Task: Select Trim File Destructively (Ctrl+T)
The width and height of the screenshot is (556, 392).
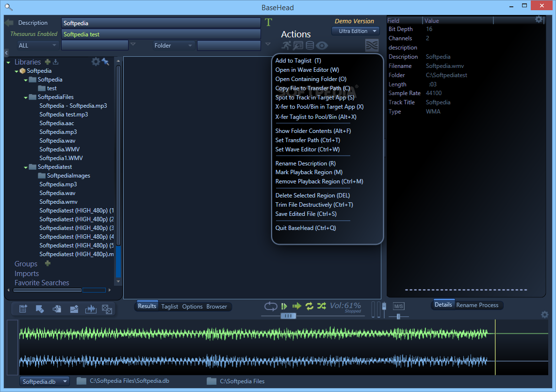Action: (x=314, y=205)
